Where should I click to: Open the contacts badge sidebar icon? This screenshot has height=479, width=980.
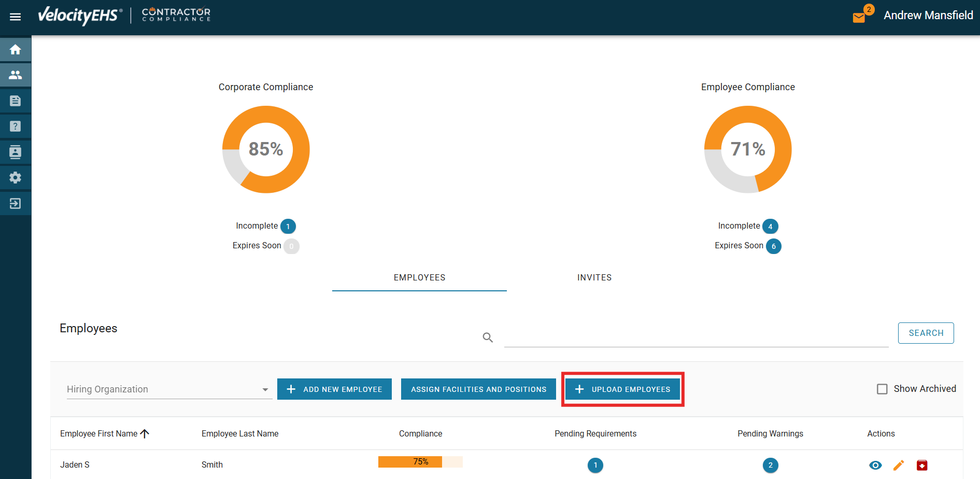[x=16, y=152]
